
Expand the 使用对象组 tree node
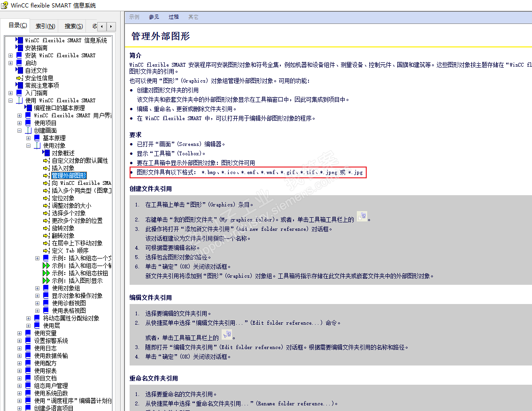pyautogui.click(x=37, y=288)
